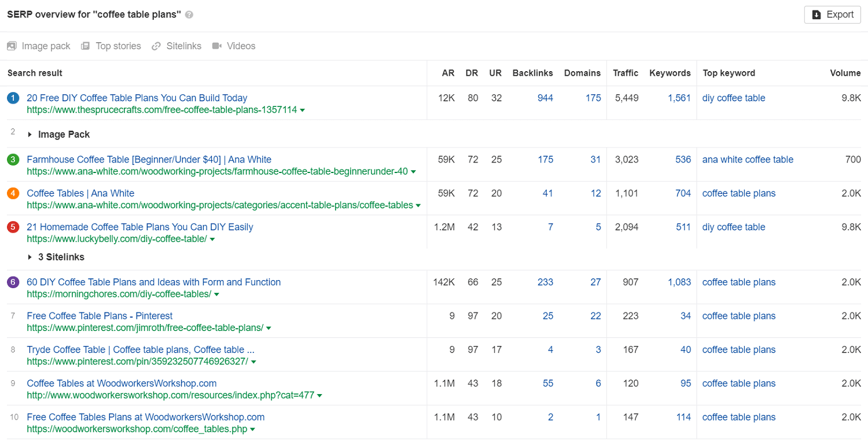Click the red position 5 badge
This screenshot has width=868, height=445.
(13, 227)
